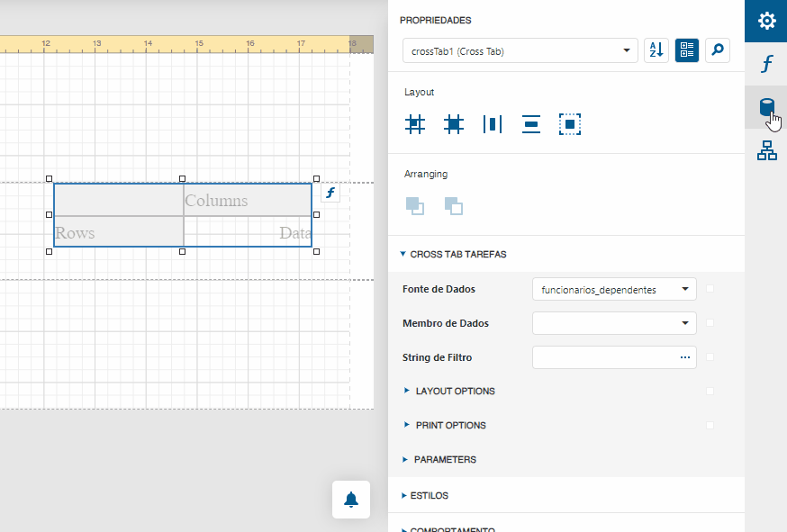This screenshot has width=787, height=532.
Task: Click the String de Filtro ellipsis button
Action: (x=685, y=357)
